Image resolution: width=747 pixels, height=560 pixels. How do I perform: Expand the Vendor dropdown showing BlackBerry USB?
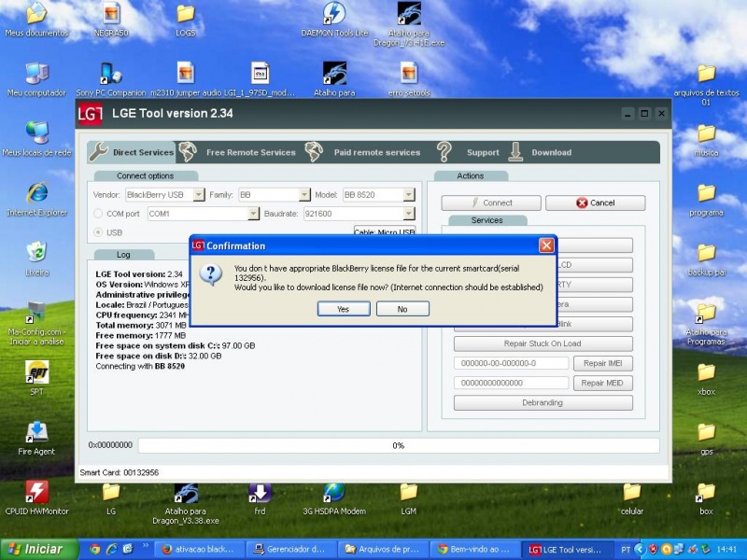coord(199,194)
